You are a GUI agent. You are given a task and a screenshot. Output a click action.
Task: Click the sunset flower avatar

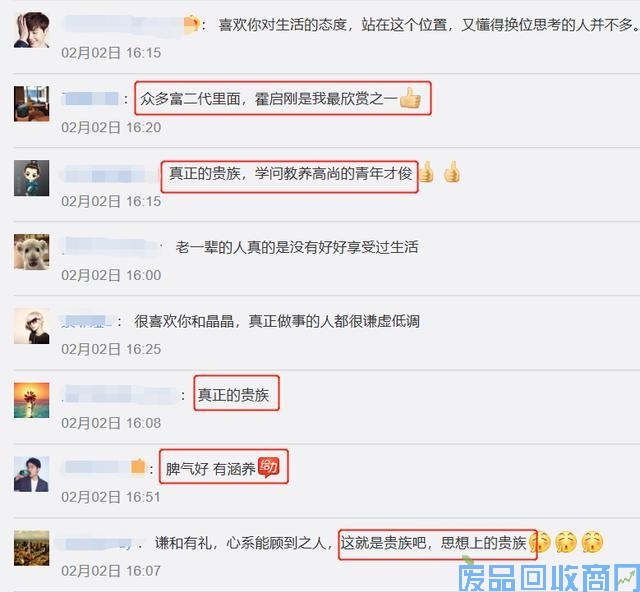pyautogui.click(x=31, y=400)
